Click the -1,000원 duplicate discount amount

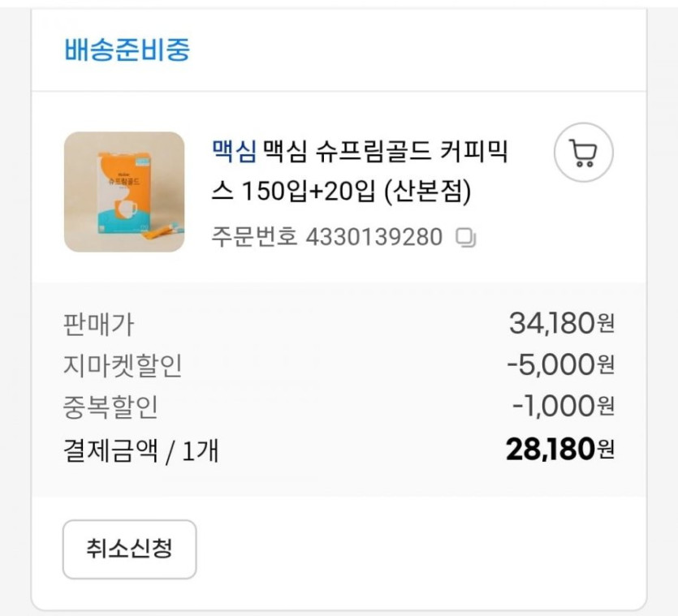tap(564, 407)
